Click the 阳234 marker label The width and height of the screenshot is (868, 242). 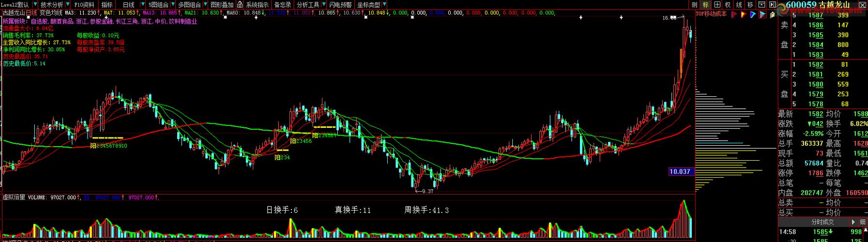[282, 157]
